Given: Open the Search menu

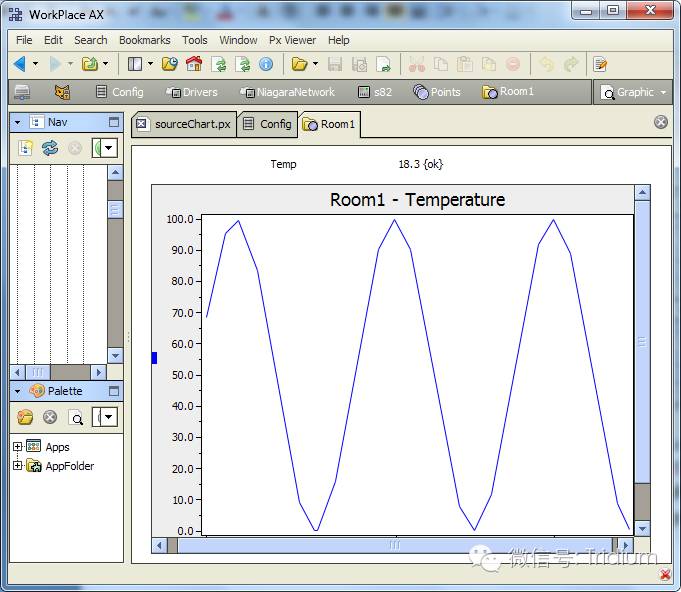Looking at the screenshot, I should point(90,40).
